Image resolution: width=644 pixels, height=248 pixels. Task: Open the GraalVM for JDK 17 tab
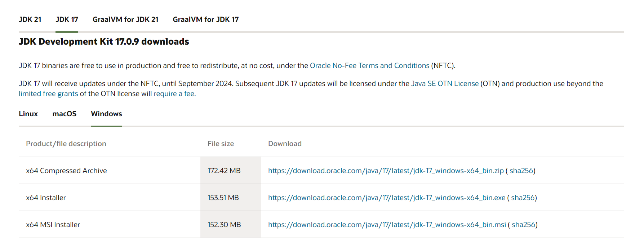tap(205, 19)
